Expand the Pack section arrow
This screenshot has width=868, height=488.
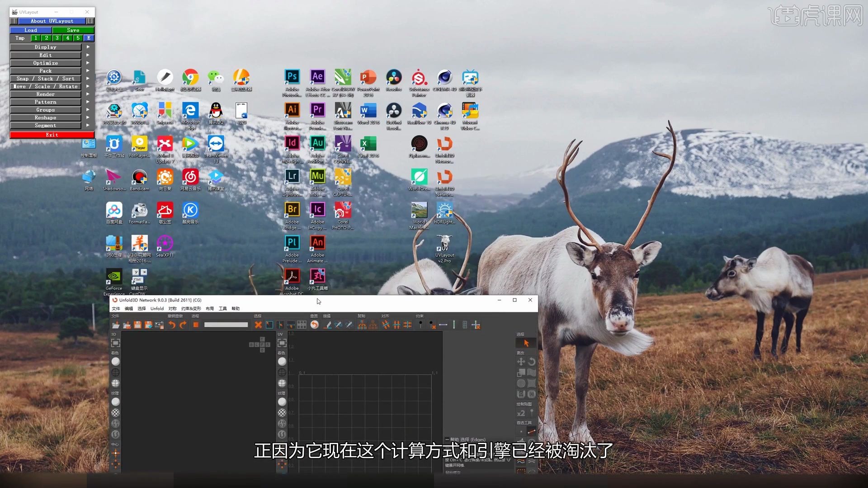click(88, 71)
